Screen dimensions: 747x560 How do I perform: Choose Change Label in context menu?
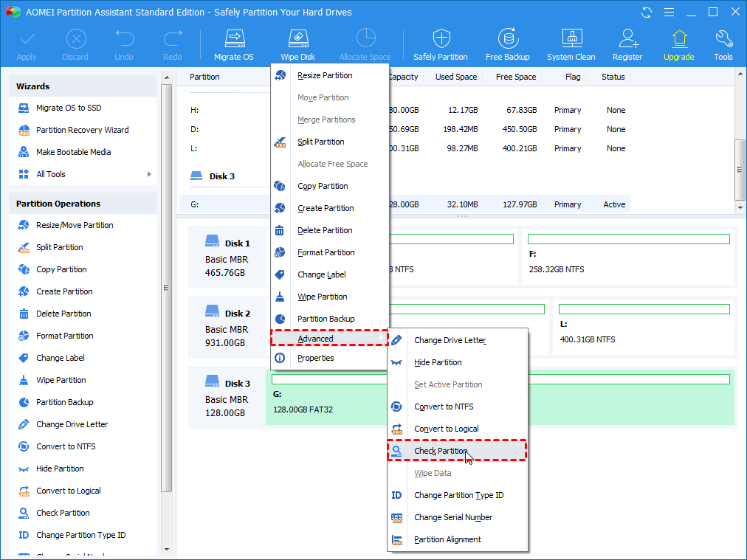tap(329, 274)
